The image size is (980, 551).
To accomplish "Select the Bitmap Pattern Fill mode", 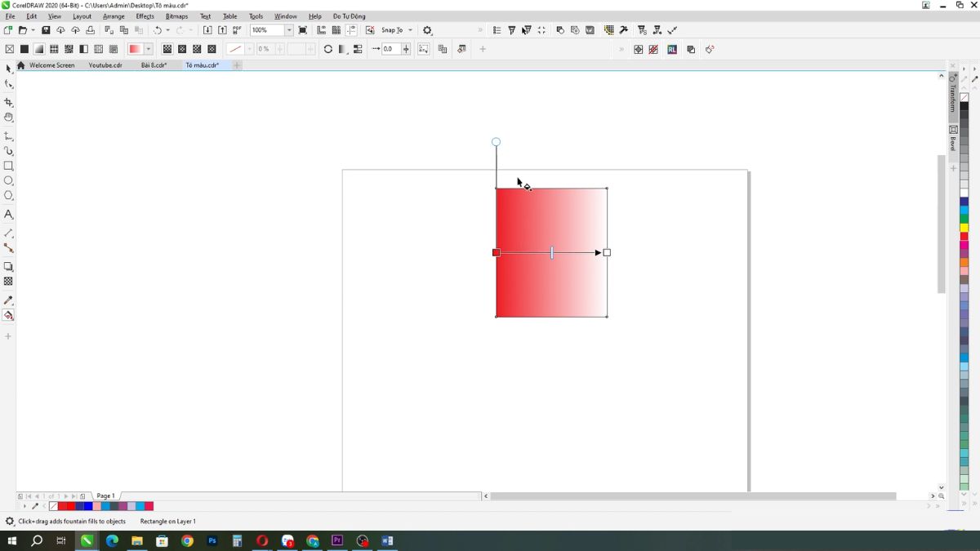I will [x=69, y=49].
